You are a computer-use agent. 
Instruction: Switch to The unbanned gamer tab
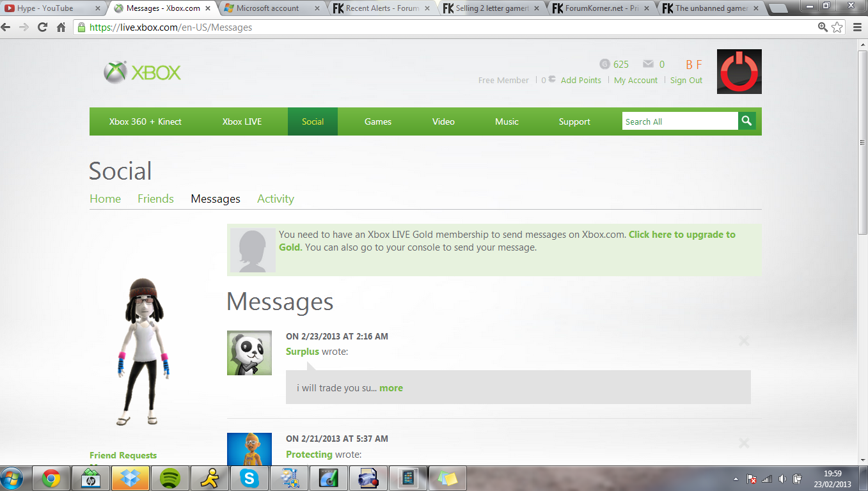[x=712, y=8]
